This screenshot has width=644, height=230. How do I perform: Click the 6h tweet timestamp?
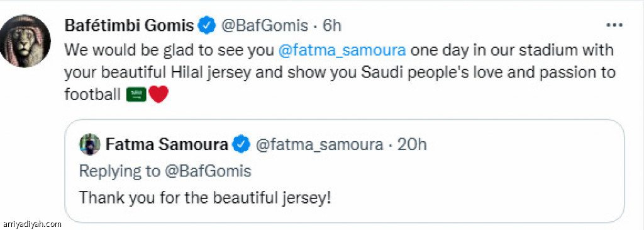pyautogui.click(x=332, y=26)
